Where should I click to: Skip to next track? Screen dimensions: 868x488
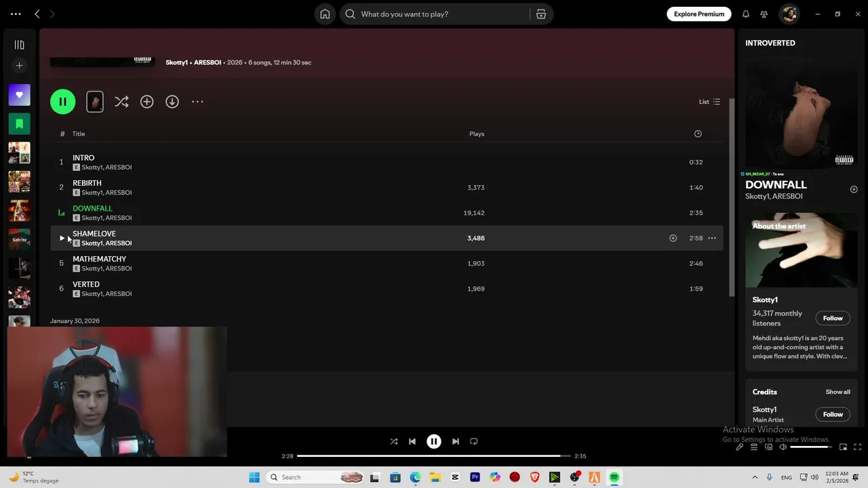pyautogui.click(x=456, y=441)
